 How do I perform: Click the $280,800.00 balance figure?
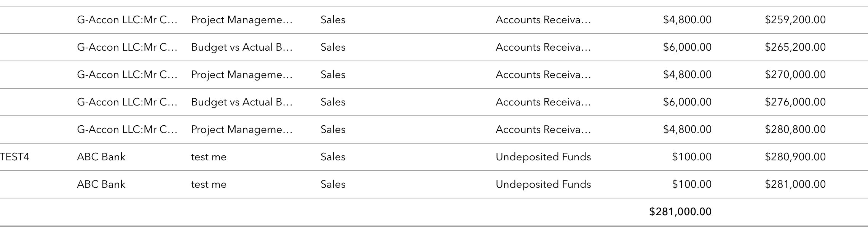[795, 129]
